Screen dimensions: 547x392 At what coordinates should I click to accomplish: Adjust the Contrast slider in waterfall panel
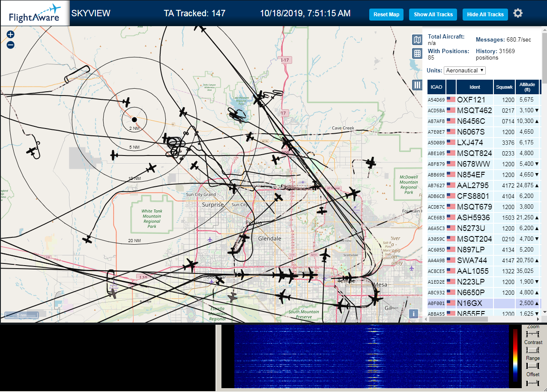(533, 350)
